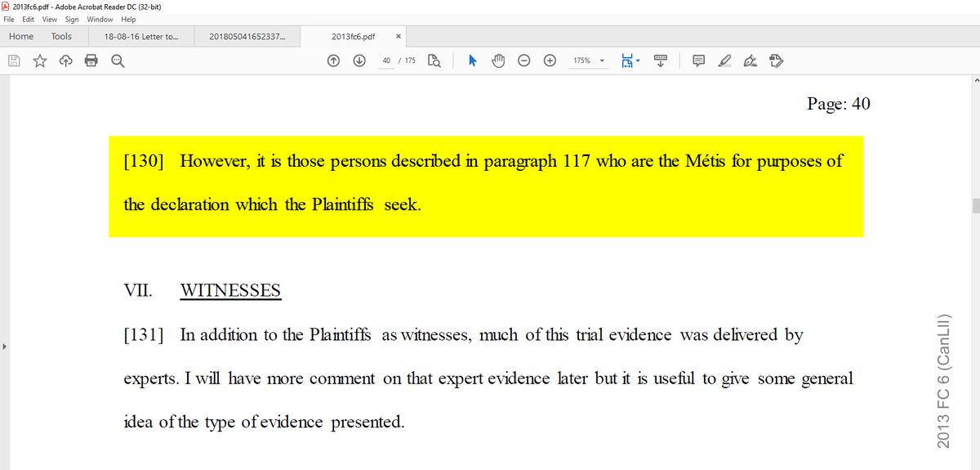Select the 2013fc6.pdf document tab

[354, 36]
